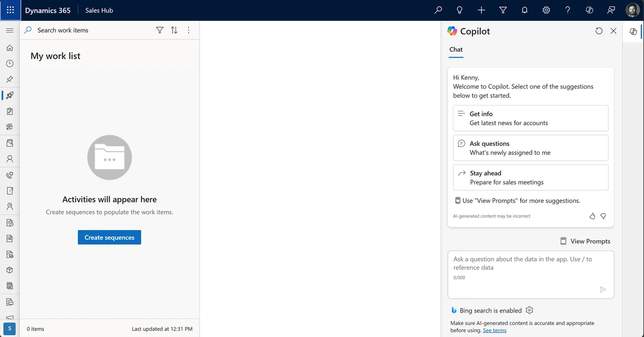
Task: Close the Copilot pane
Action: click(x=613, y=31)
